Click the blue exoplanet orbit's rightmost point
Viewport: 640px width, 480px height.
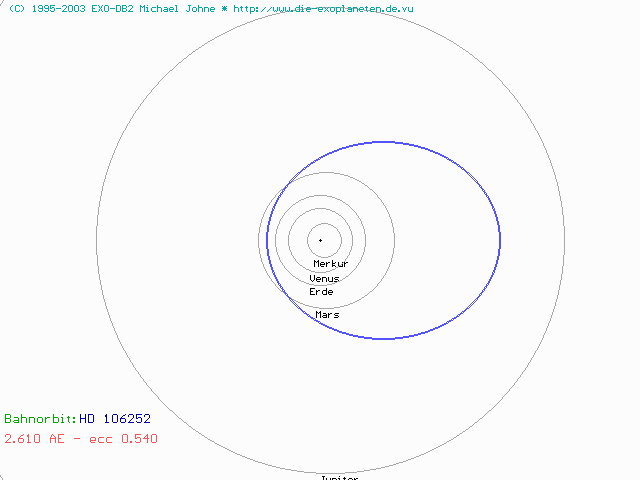point(501,240)
